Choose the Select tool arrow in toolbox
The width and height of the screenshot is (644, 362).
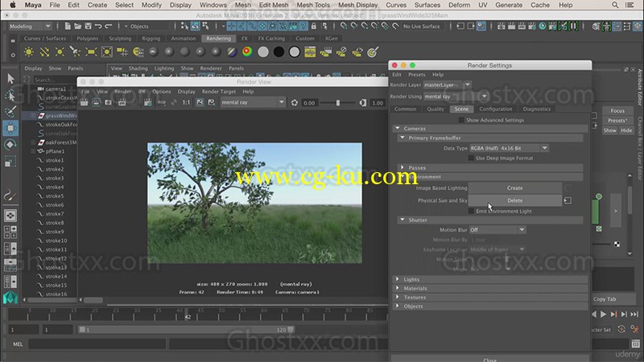[10, 78]
